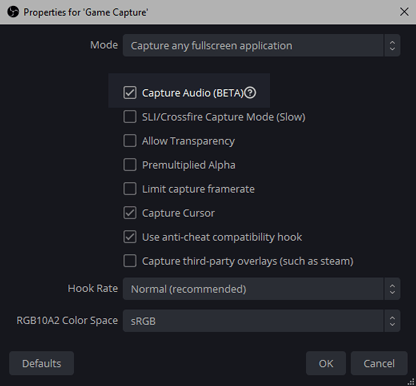Viewport: 416px width, 386px height.
Task: Uncheck Use anti-cheat compatibility hook
Action: click(x=130, y=237)
